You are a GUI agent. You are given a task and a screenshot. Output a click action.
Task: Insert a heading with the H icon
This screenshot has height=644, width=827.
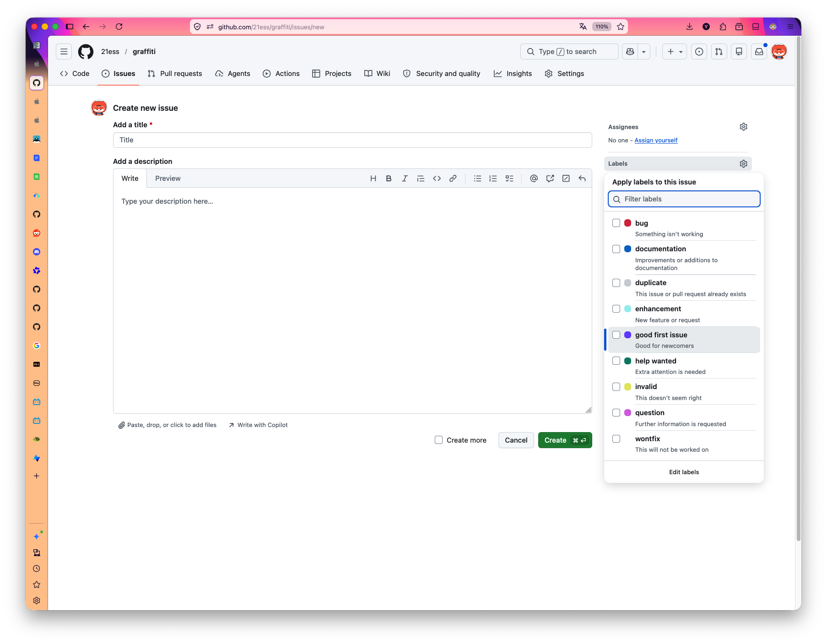point(373,179)
